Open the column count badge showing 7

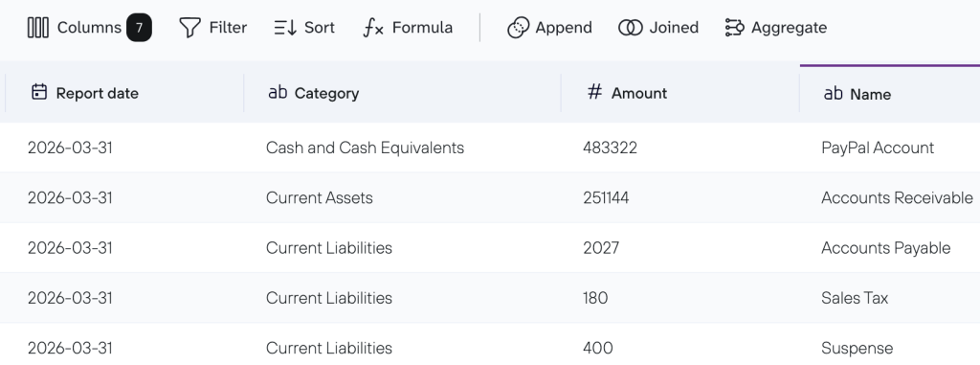(139, 28)
